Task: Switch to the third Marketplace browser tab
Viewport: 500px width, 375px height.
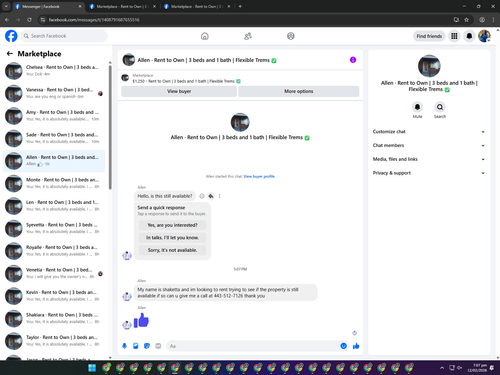Action: pos(197,6)
